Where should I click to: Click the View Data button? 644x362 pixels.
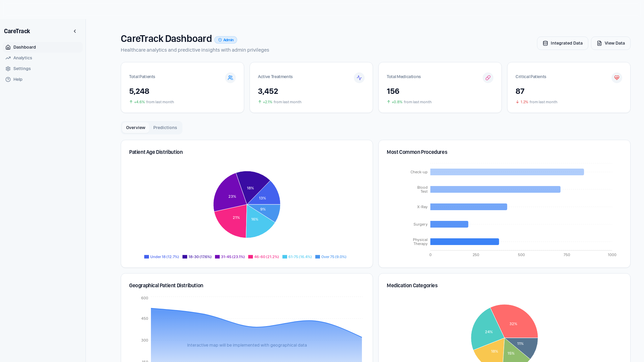pyautogui.click(x=610, y=43)
